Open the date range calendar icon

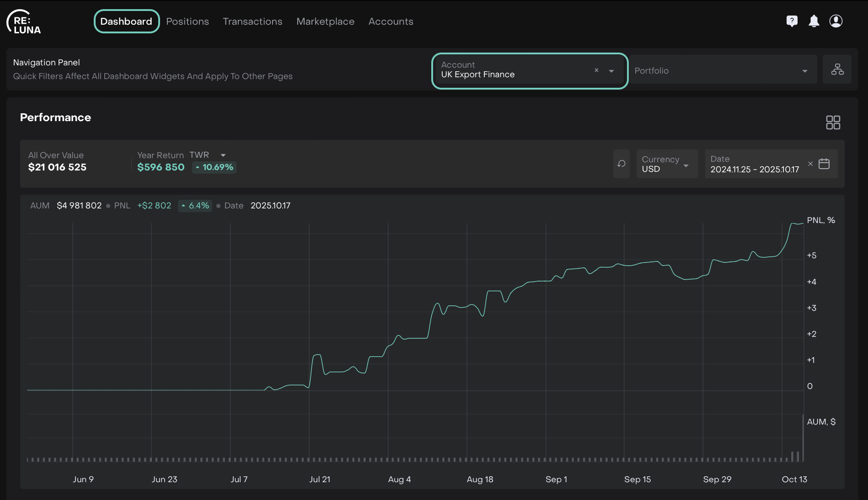click(x=824, y=164)
